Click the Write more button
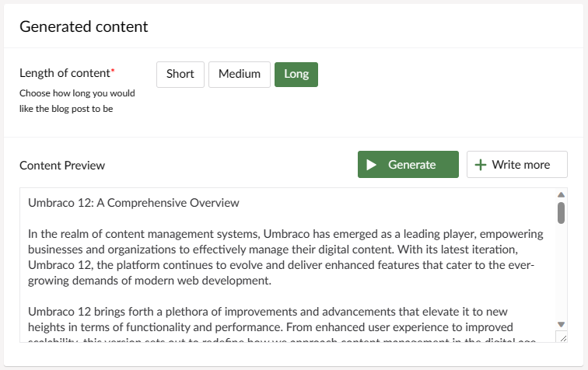588x370 pixels. coord(516,164)
